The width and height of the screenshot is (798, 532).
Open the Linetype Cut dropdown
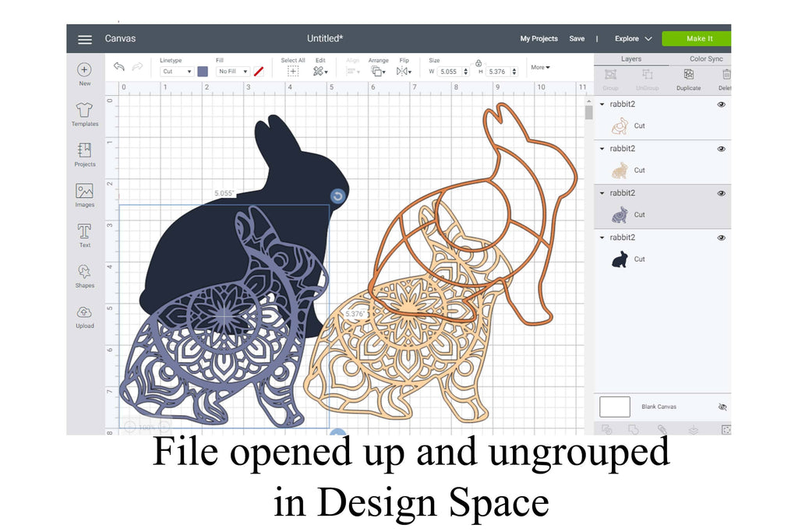(177, 72)
